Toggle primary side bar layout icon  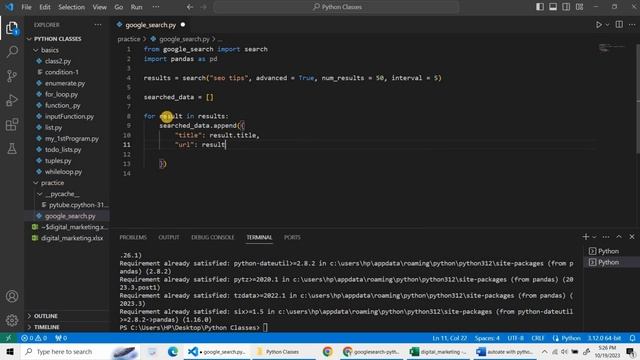click(540, 7)
